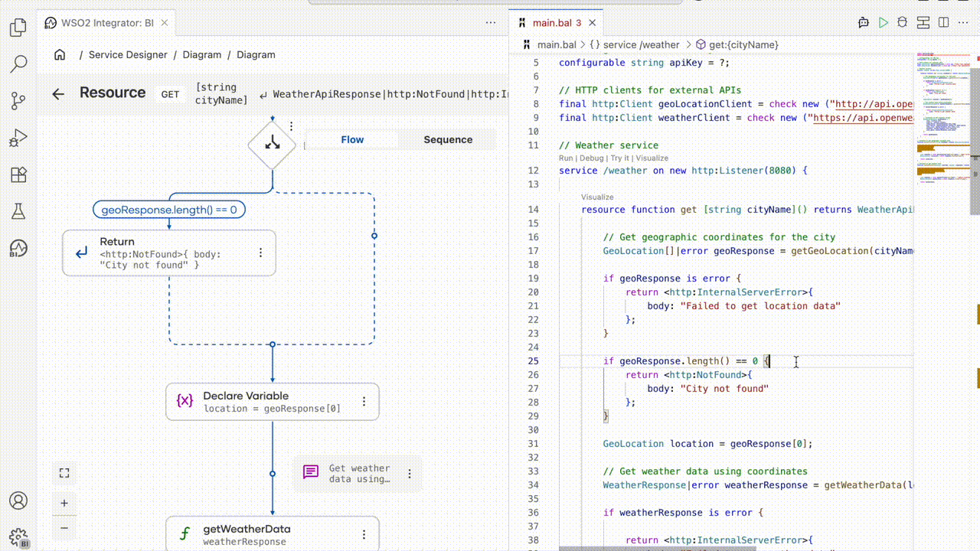The height and width of the screenshot is (551, 980).
Task: Click the home icon in breadcrumb
Action: (x=60, y=55)
